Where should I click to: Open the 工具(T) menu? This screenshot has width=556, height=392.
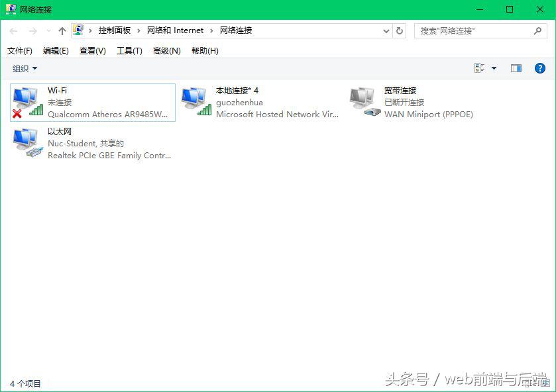click(x=130, y=51)
